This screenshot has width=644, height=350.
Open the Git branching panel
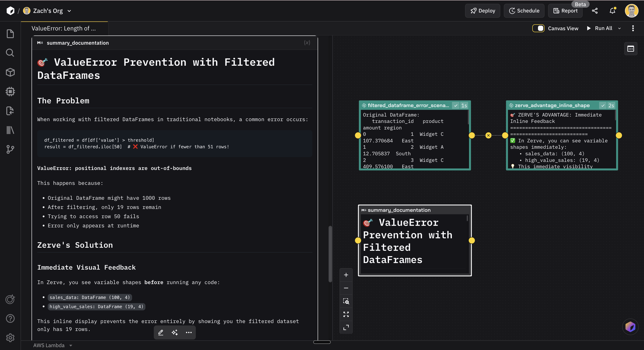click(x=10, y=149)
